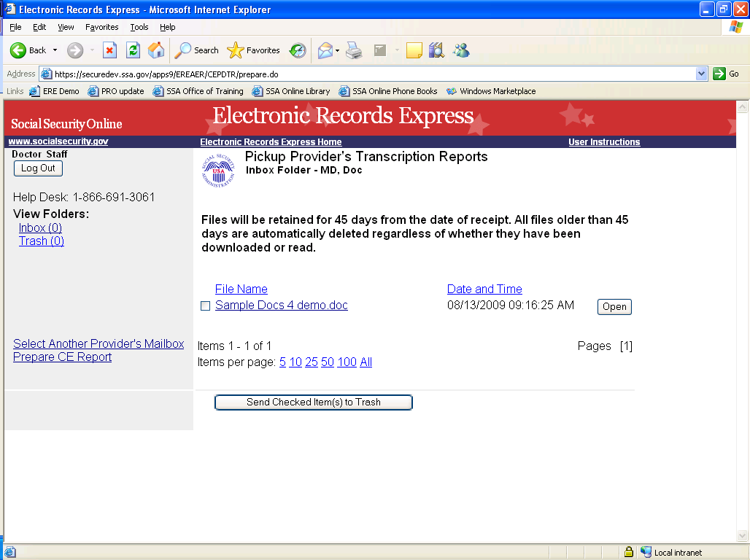The width and height of the screenshot is (750, 560).
Task: Click the Stop page loading icon
Action: pos(110,50)
